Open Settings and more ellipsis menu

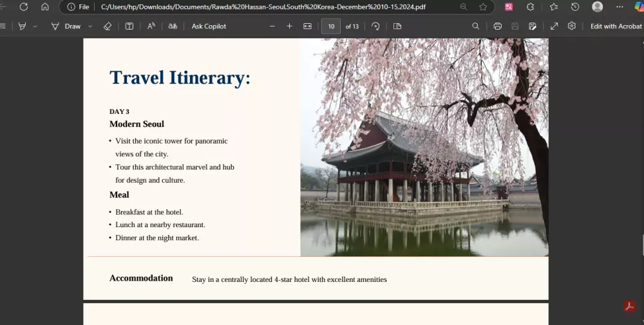coord(620,7)
